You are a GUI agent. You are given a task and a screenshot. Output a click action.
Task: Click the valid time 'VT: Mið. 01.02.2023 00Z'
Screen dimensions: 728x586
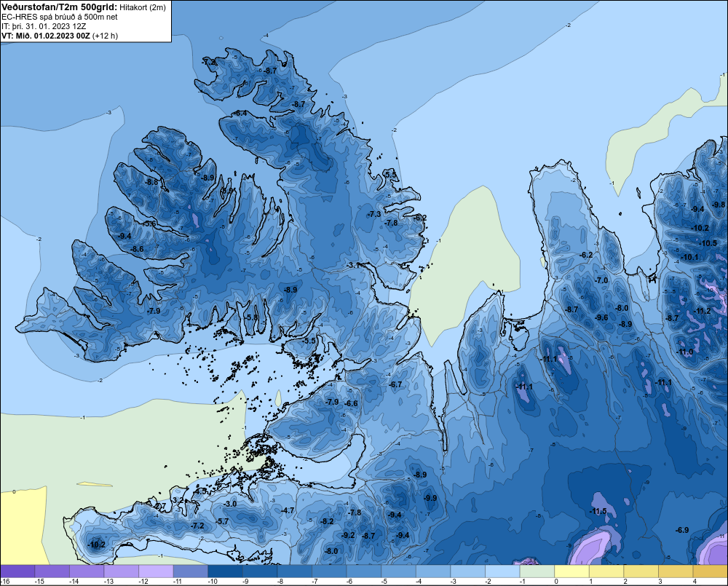[x=45, y=36]
